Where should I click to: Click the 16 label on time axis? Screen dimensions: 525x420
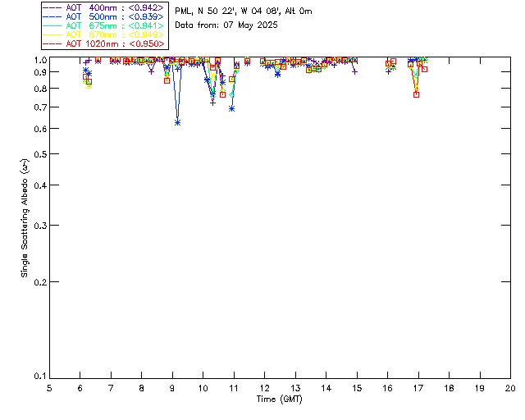click(x=387, y=388)
